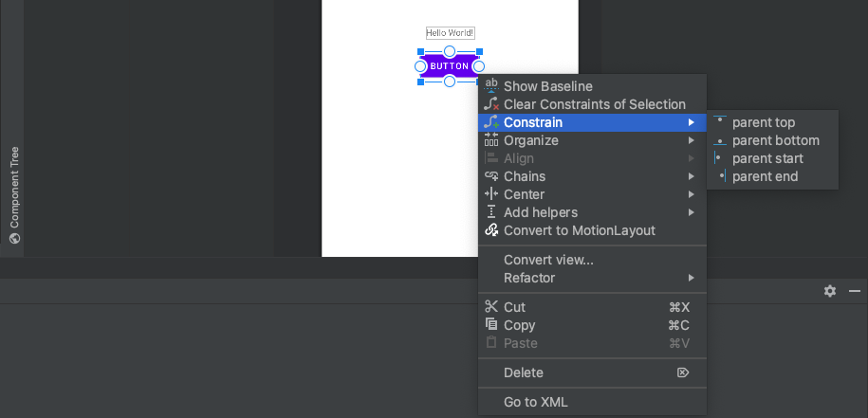
Task: Choose Cut in the context menu
Action: point(592,307)
